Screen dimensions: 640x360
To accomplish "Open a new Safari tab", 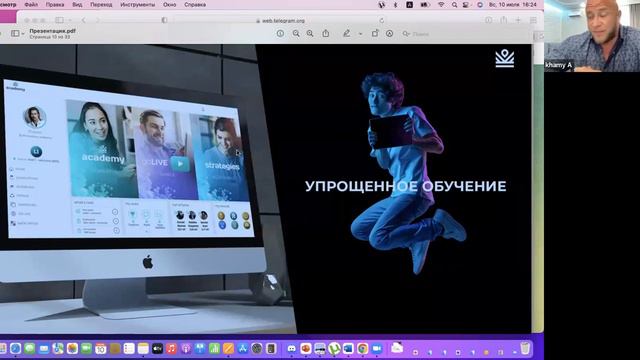I will click(x=518, y=20).
